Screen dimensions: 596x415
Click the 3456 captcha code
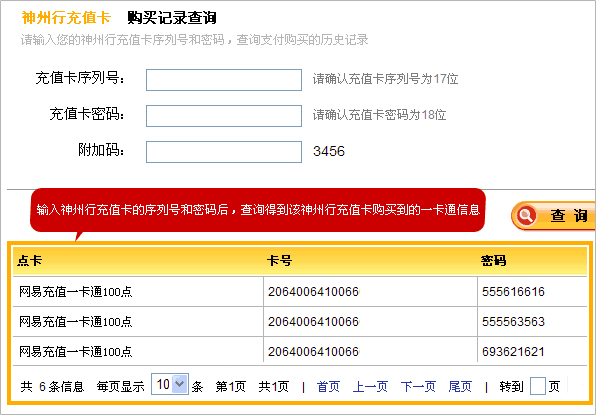tap(329, 151)
